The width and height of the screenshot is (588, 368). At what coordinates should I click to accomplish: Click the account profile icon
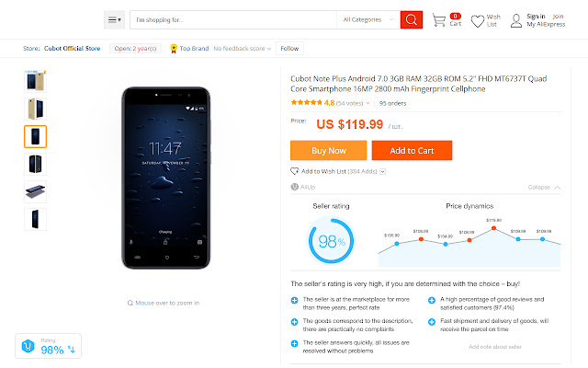pyautogui.click(x=516, y=20)
